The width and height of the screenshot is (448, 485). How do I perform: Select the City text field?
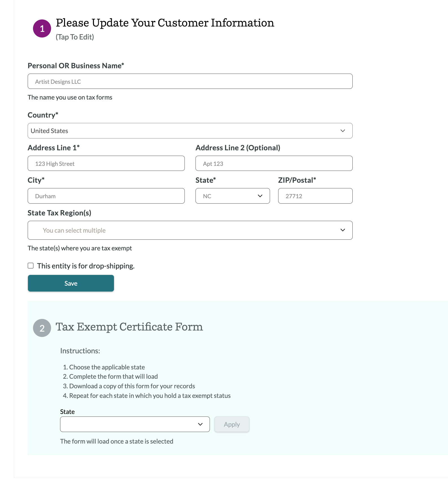point(106,196)
